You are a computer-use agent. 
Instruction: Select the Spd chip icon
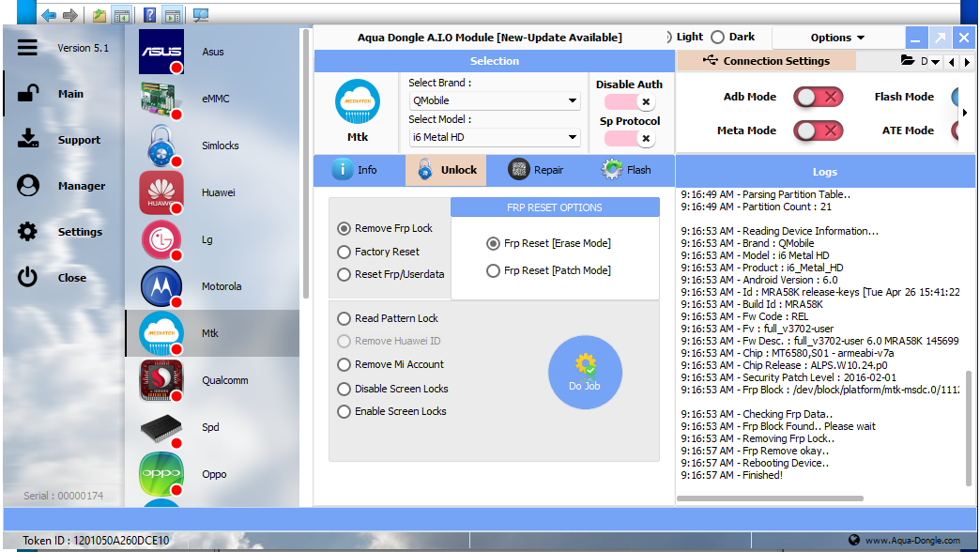[x=161, y=428]
